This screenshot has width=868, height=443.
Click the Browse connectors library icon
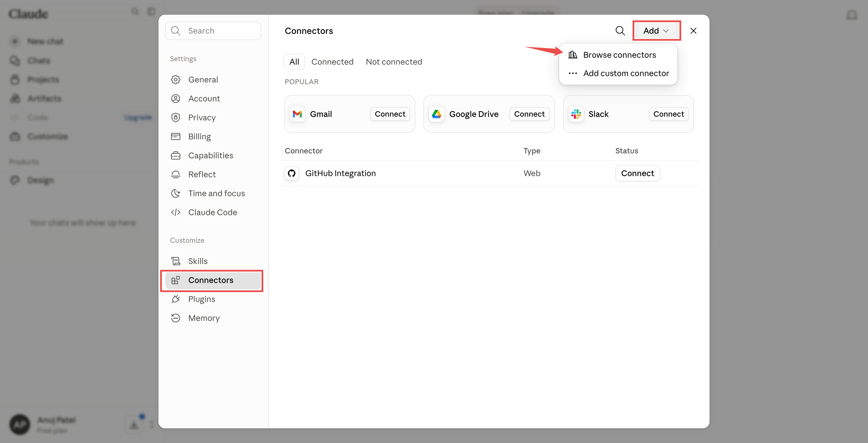pos(572,55)
